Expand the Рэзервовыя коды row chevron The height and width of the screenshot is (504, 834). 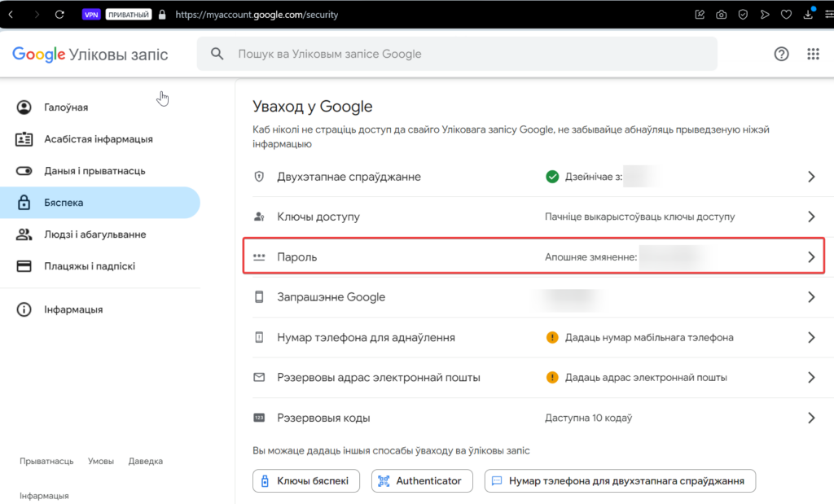tap(811, 418)
